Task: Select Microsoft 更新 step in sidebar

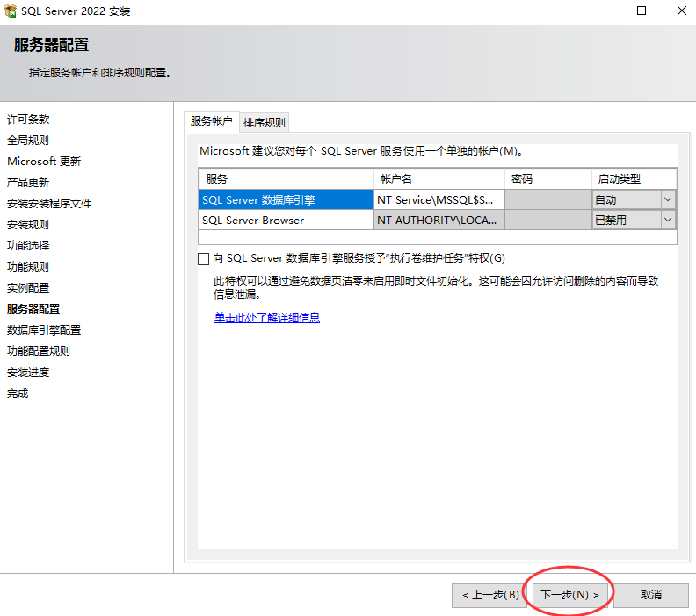Action: pos(44,161)
